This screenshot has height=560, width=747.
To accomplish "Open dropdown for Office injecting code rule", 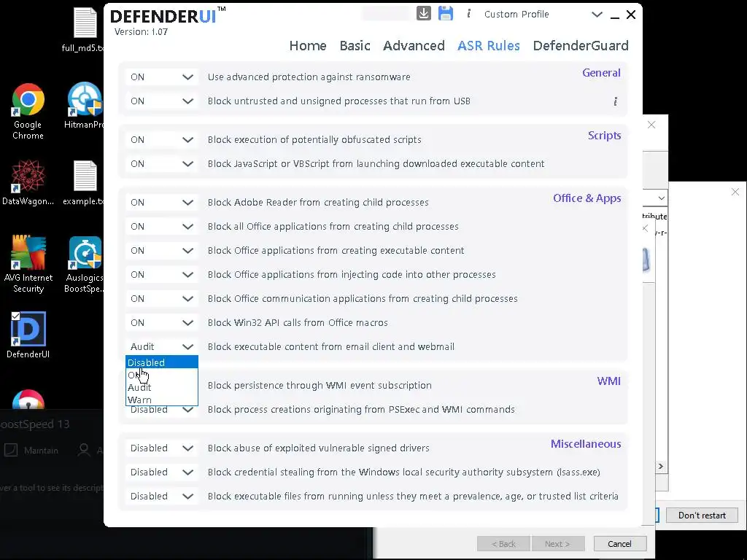I will [161, 275].
